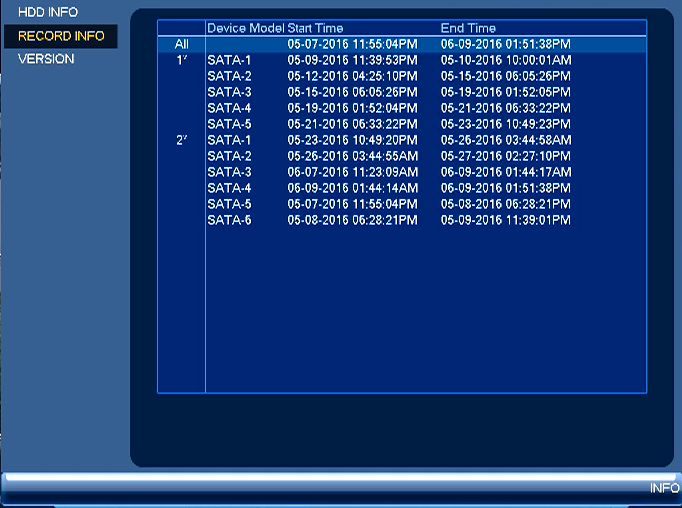Image resolution: width=682 pixels, height=508 pixels.
Task: Select the RECORD INFO menu item
Action: pos(61,36)
